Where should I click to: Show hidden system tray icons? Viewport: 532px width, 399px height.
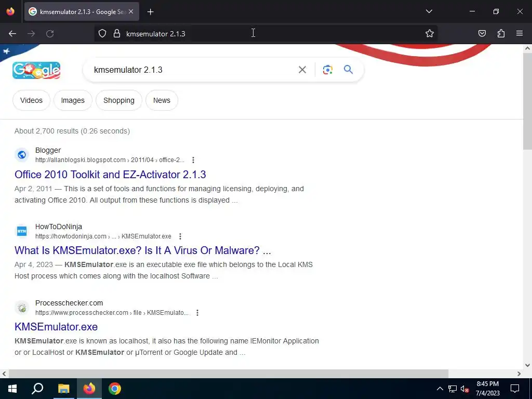(440, 389)
